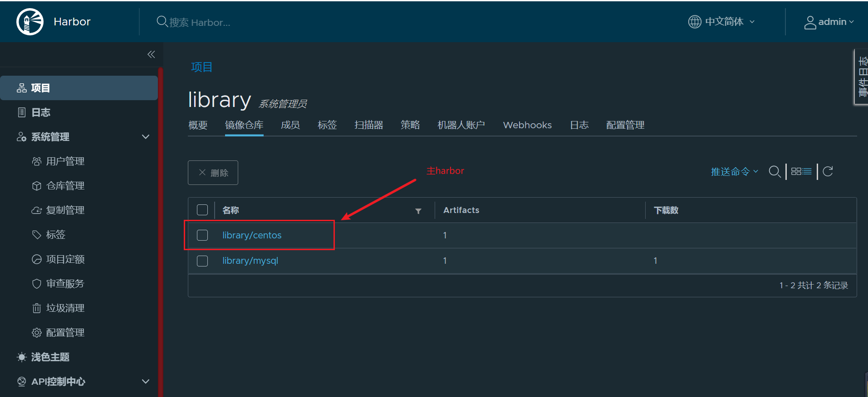Image resolution: width=868 pixels, height=397 pixels.
Task: Open the 事件日志 side panel tab
Action: pos(862,77)
